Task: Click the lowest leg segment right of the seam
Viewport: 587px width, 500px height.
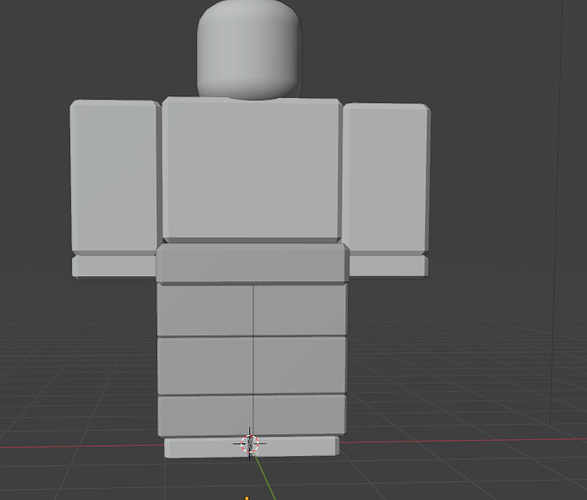Action: tap(299, 415)
